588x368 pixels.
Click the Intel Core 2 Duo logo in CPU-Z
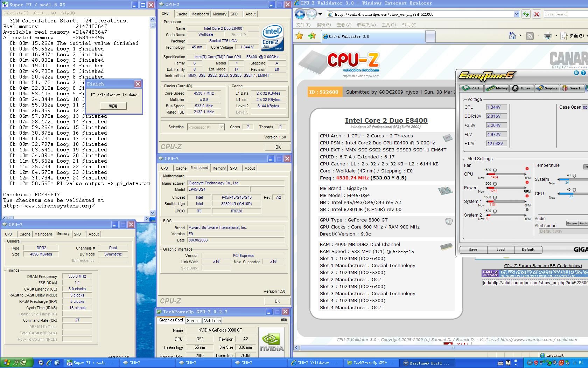click(272, 38)
